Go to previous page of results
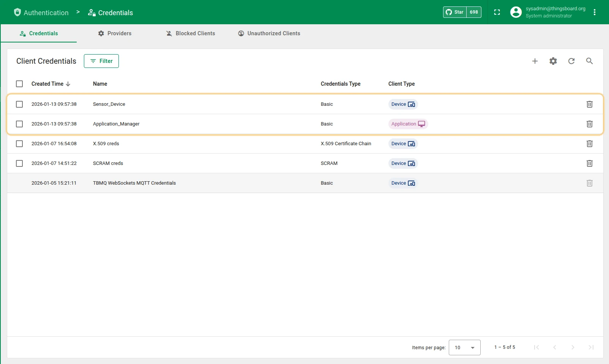Screen dimensions: 609x364 click(555, 347)
